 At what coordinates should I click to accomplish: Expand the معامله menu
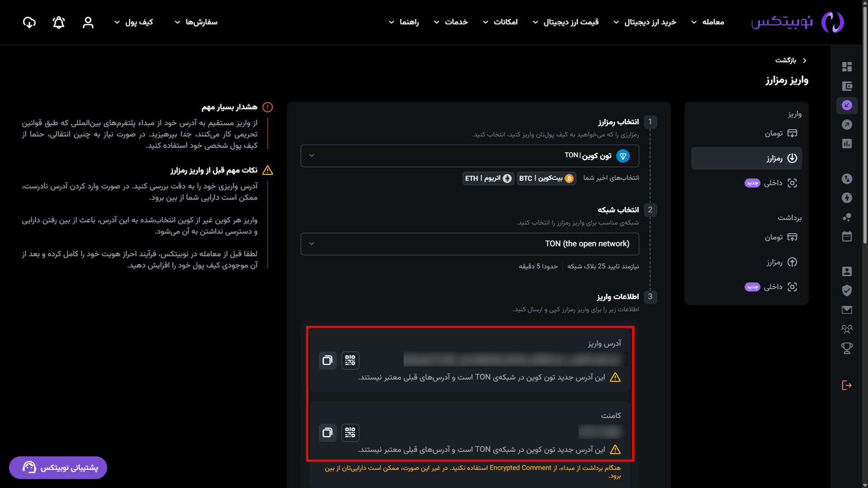[708, 22]
